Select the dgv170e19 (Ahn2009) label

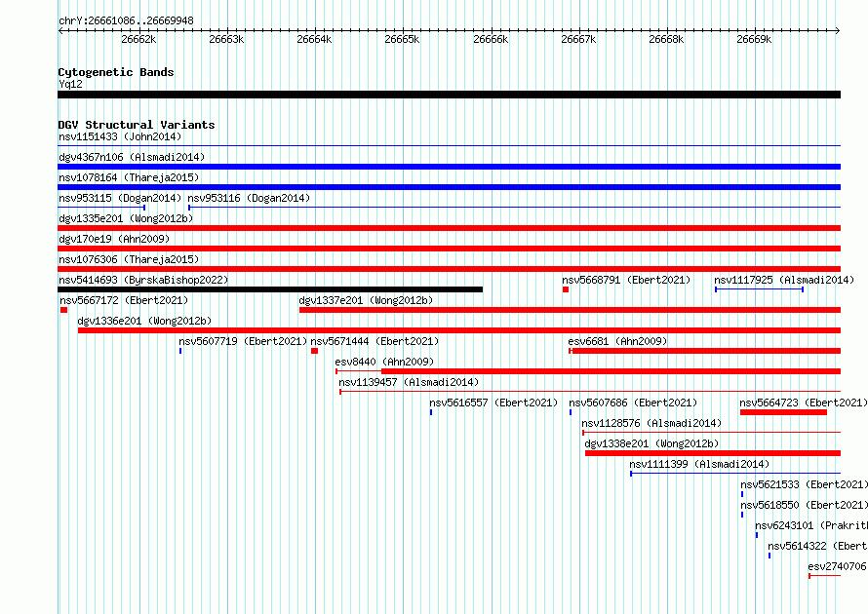tap(114, 239)
